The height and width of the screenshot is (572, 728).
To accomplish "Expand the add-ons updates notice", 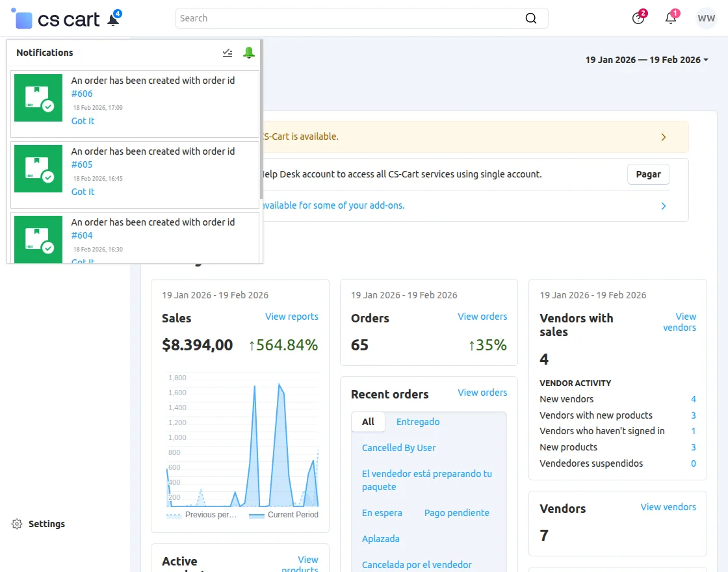I will 663,206.
